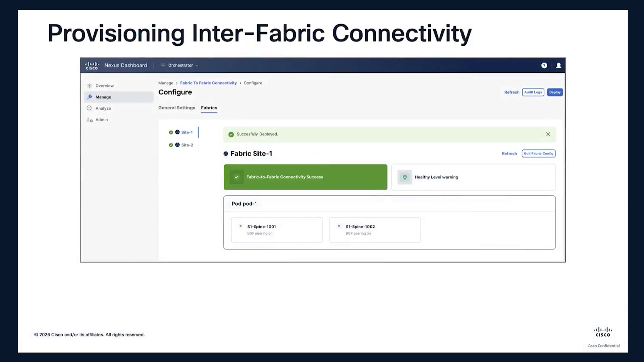Click the checkmark icon in Connectivity Success card
The image size is (644, 362).
(236, 177)
